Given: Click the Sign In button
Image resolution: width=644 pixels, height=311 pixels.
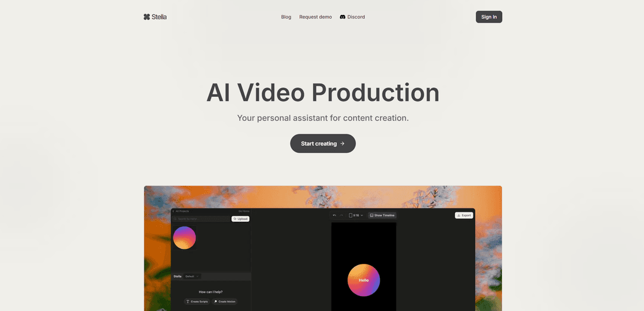Looking at the screenshot, I should click(489, 17).
